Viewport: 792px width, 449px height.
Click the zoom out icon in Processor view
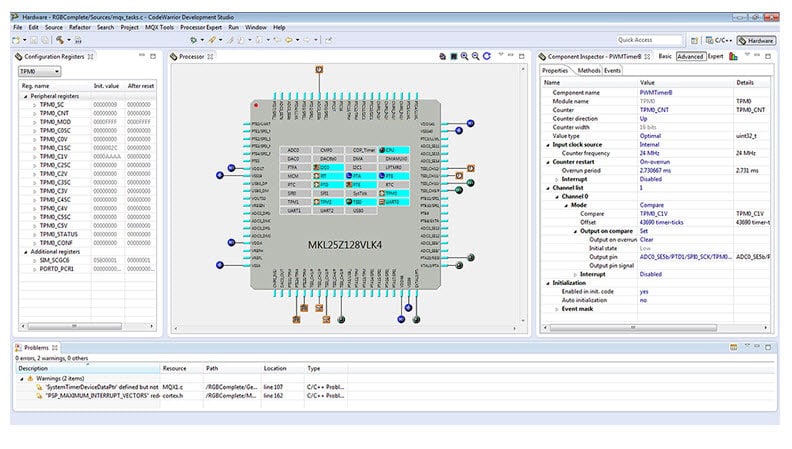tap(475, 57)
